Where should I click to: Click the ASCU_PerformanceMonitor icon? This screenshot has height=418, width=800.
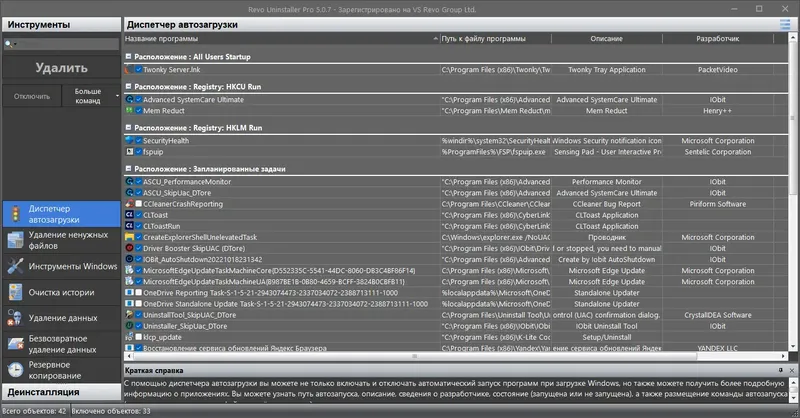(130, 182)
